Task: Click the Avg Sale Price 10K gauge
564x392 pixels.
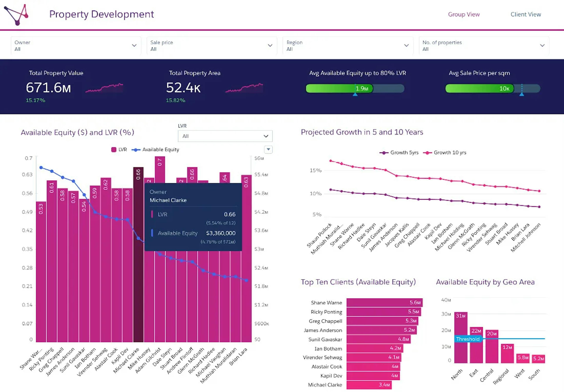Action: click(479, 88)
